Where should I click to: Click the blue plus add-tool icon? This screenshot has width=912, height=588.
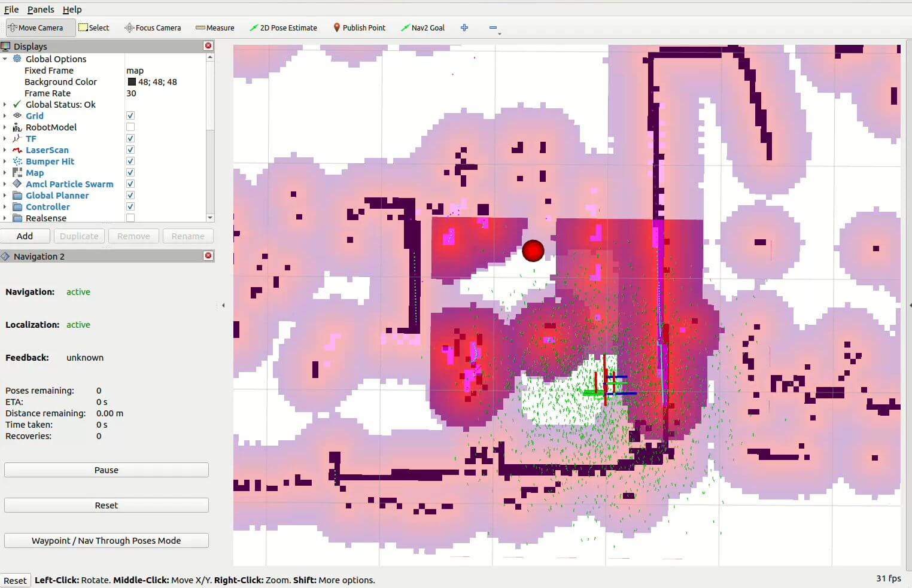(x=464, y=28)
